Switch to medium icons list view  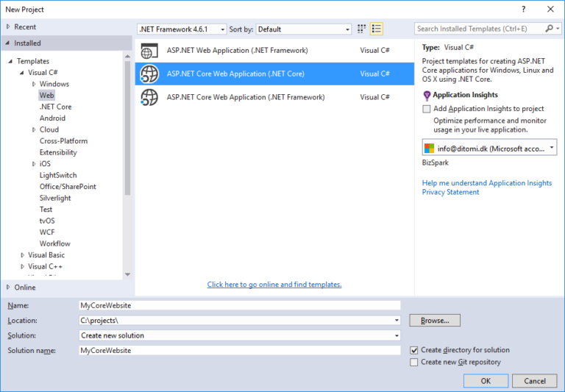point(377,29)
